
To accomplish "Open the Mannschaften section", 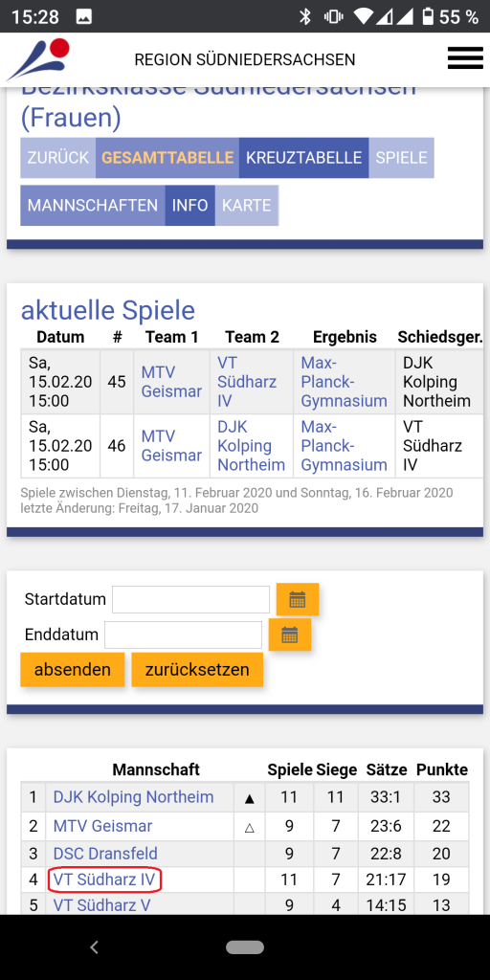I will click(93, 206).
